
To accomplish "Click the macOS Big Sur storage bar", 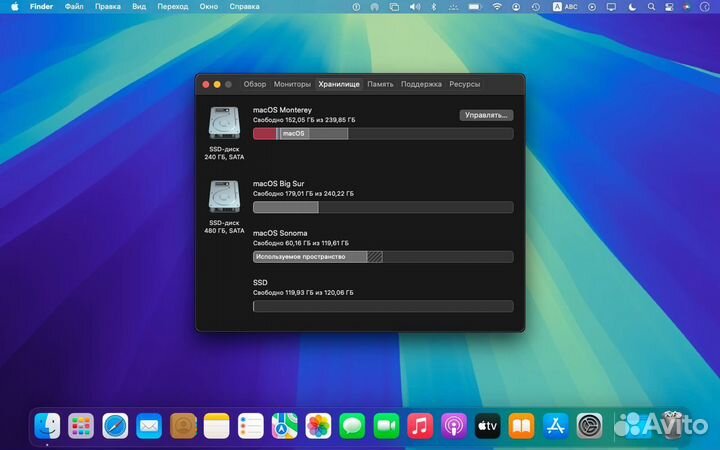I will [x=383, y=207].
